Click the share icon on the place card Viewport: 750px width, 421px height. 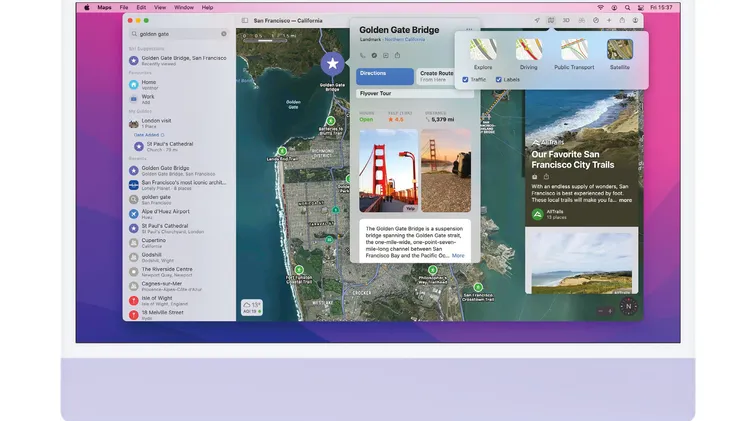pyautogui.click(x=397, y=55)
